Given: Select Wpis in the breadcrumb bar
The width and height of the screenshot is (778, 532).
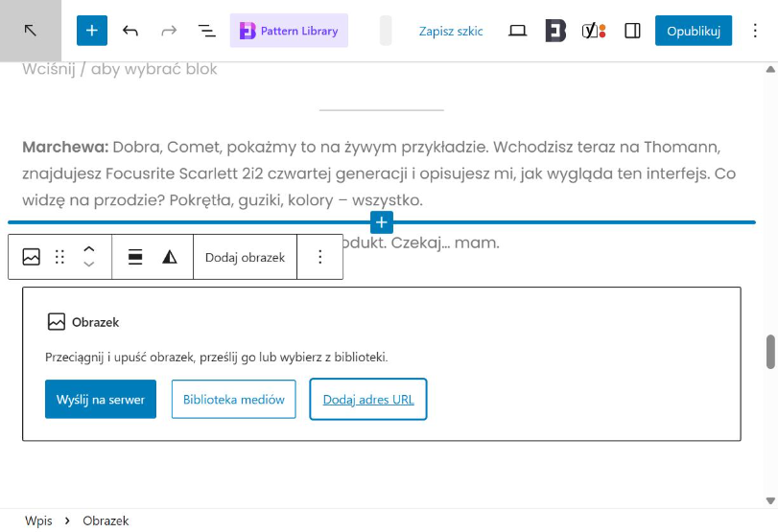Looking at the screenshot, I should point(38,520).
